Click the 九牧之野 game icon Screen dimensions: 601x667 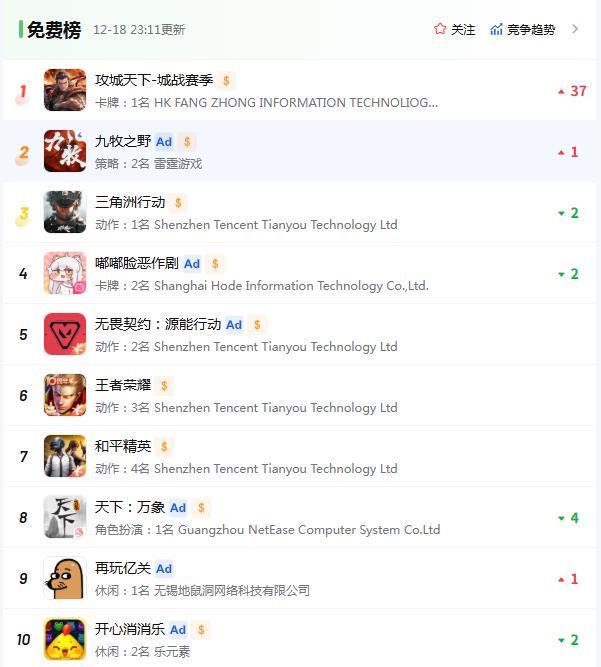coord(65,151)
